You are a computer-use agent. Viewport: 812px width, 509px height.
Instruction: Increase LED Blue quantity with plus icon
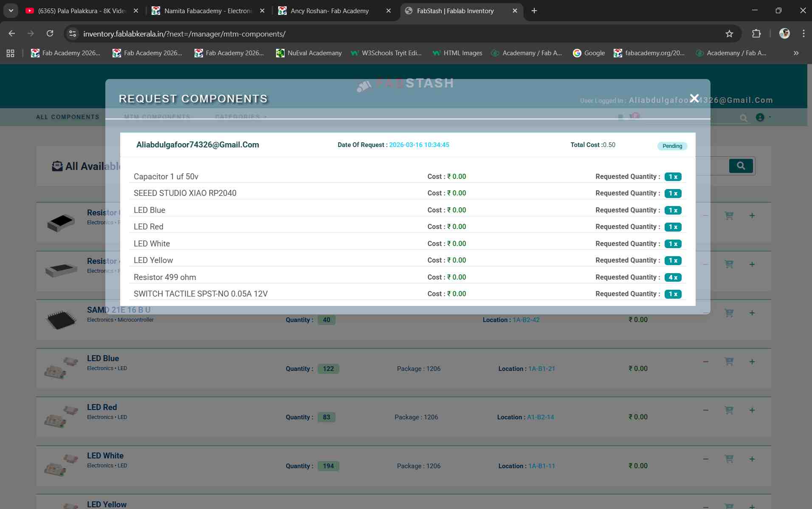(752, 362)
